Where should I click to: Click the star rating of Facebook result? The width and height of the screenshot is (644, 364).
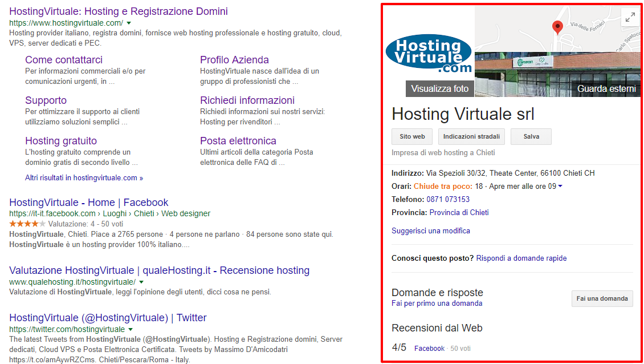[x=27, y=224]
